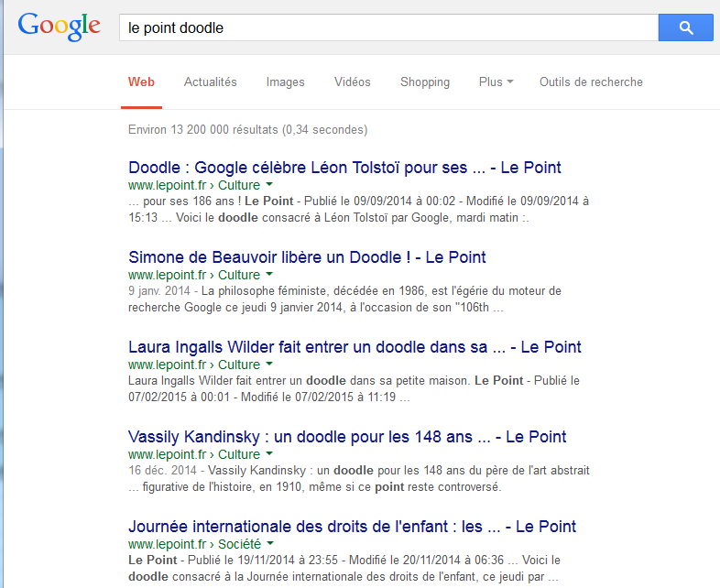Expand the URL arrow under Laura Ingalls Wilder result
Screen dimensions: 720x588
point(269,364)
